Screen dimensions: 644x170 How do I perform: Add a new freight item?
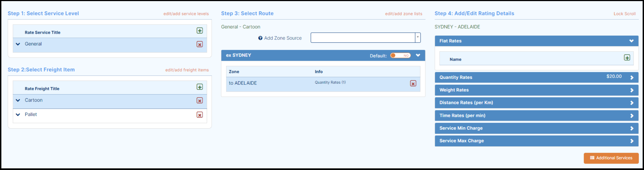pyautogui.click(x=200, y=87)
